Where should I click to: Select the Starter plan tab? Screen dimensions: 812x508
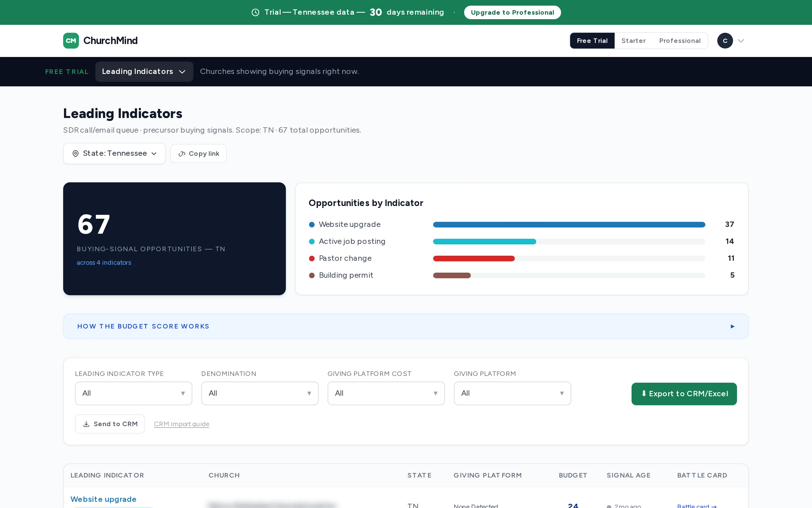click(633, 41)
